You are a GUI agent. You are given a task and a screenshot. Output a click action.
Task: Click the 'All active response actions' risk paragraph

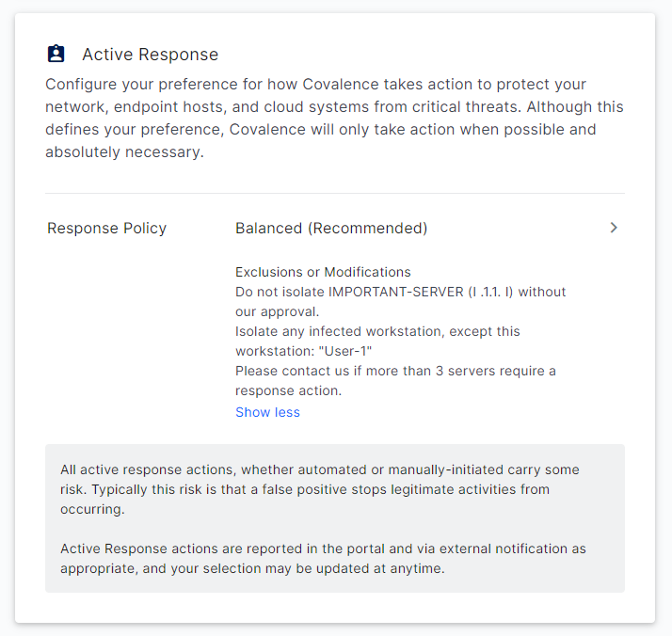(x=320, y=489)
